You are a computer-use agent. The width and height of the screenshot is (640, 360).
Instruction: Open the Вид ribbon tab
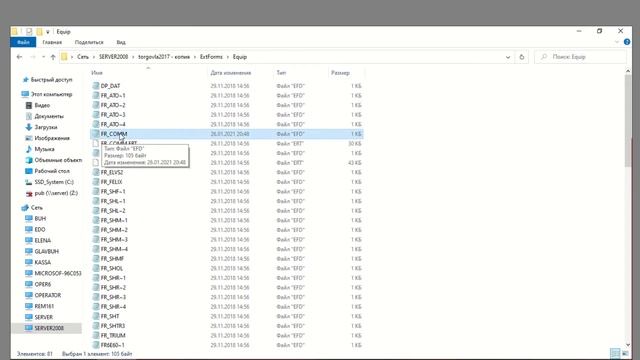tap(121, 42)
